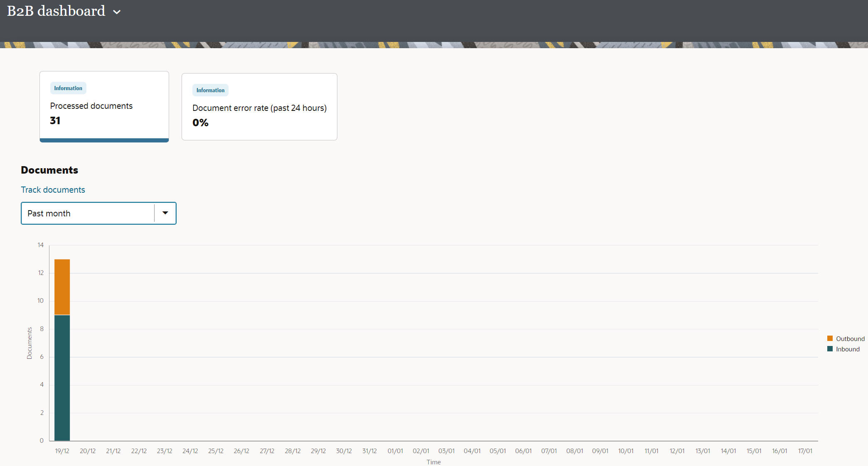This screenshot has width=868, height=466.
Task: Click the Past month combo box field
Action: pyautogui.click(x=87, y=213)
